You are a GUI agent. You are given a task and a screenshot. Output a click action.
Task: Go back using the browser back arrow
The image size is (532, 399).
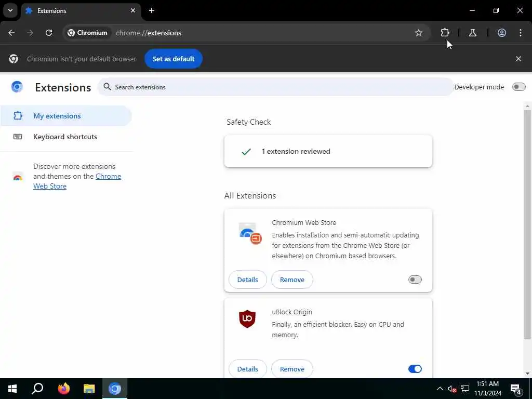(11, 33)
